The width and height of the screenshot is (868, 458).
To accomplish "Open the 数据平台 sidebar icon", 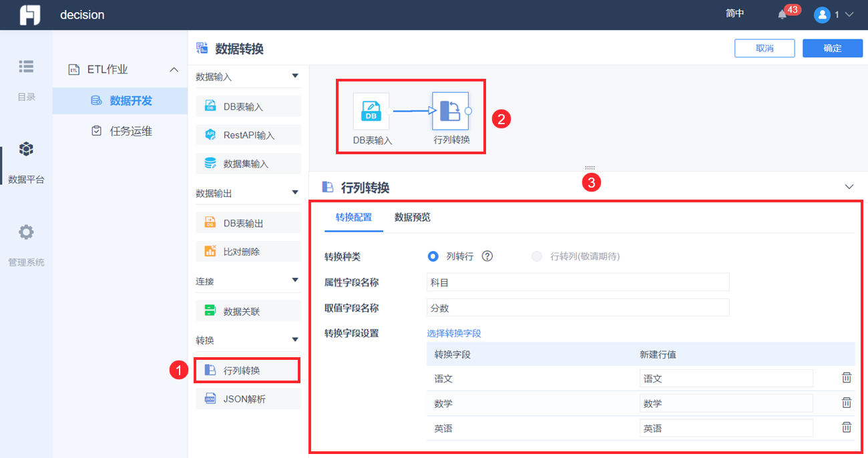I will pos(26,148).
